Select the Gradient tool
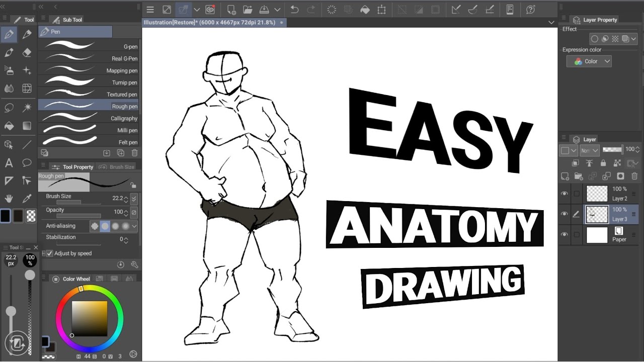Image resolution: width=644 pixels, height=362 pixels. [27, 126]
